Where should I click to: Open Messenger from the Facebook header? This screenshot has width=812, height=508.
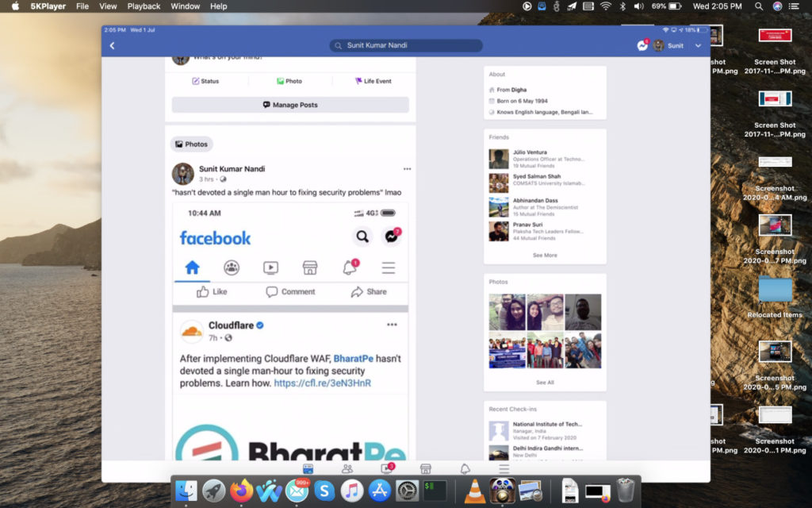[642, 45]
